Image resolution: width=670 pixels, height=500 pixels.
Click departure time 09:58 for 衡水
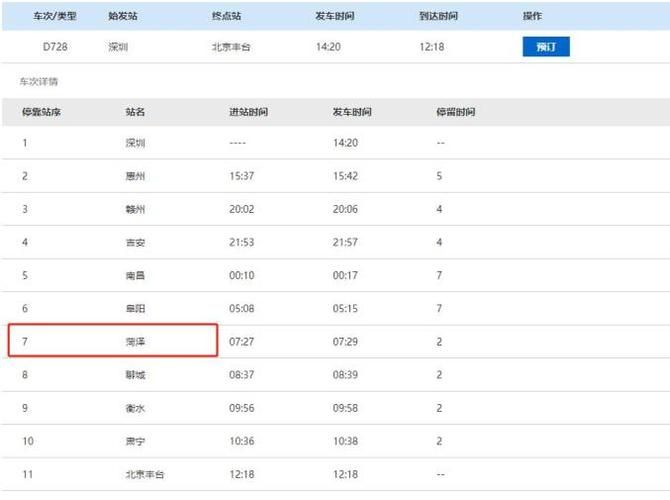(345, 408)
